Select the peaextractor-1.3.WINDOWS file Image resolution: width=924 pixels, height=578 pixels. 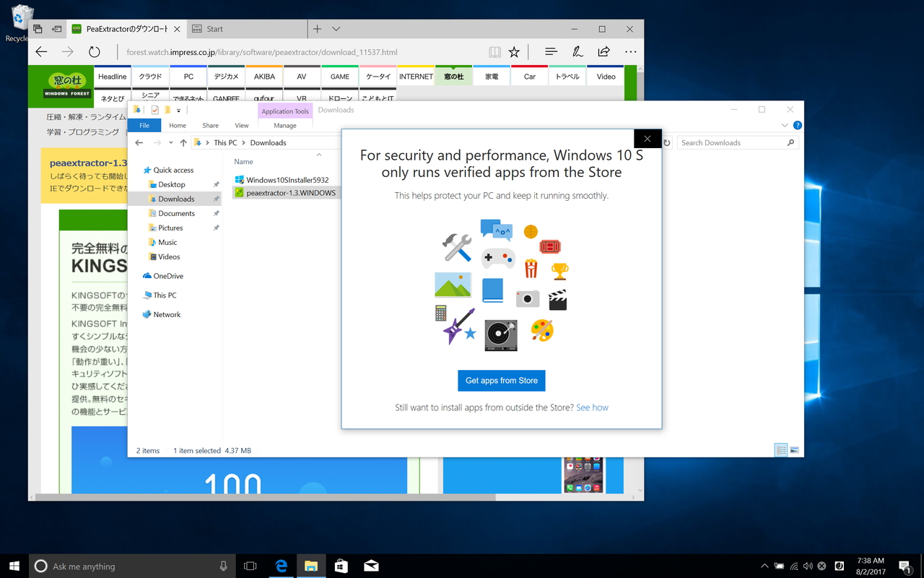point(286,193)
